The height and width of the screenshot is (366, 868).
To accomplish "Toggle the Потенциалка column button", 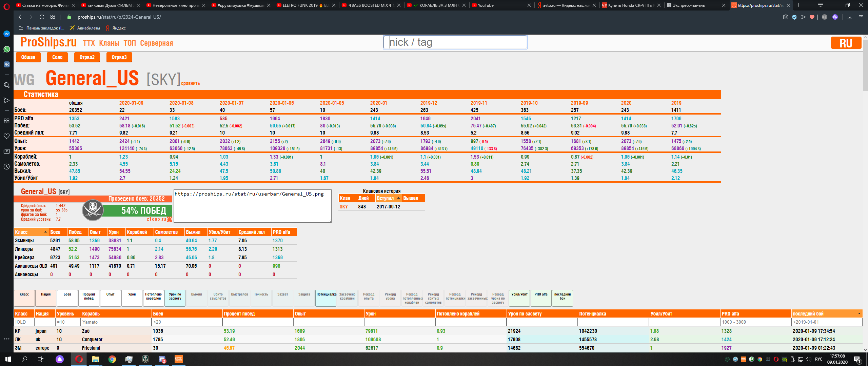I will [326, 298].
